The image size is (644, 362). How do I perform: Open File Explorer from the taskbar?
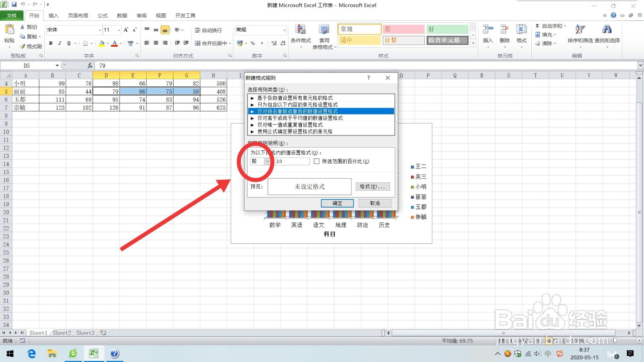(x=52, y=354)
